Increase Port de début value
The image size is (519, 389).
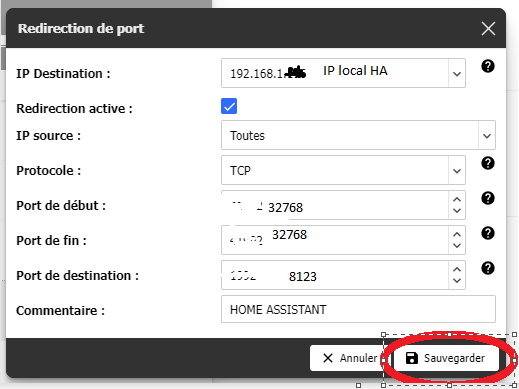457,199
